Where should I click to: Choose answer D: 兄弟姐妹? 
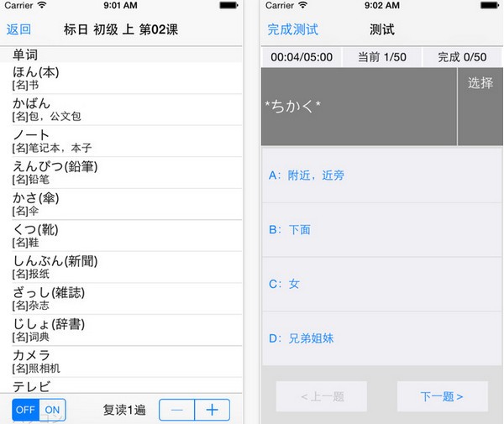pyautogui.click(x=382, y=338)
